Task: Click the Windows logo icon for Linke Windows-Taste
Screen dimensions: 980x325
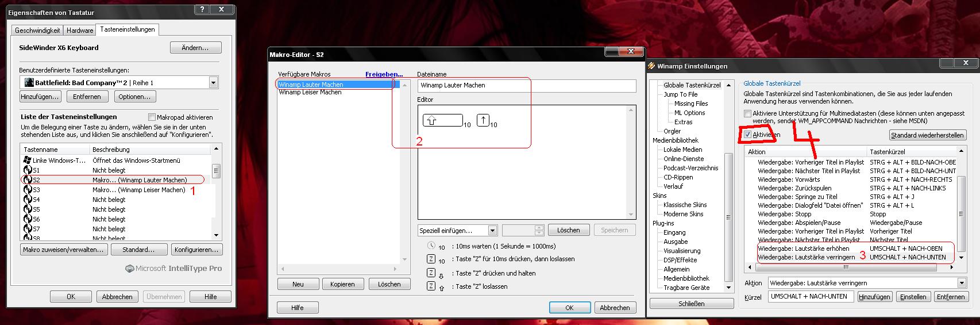Action: tap(27, 160)
